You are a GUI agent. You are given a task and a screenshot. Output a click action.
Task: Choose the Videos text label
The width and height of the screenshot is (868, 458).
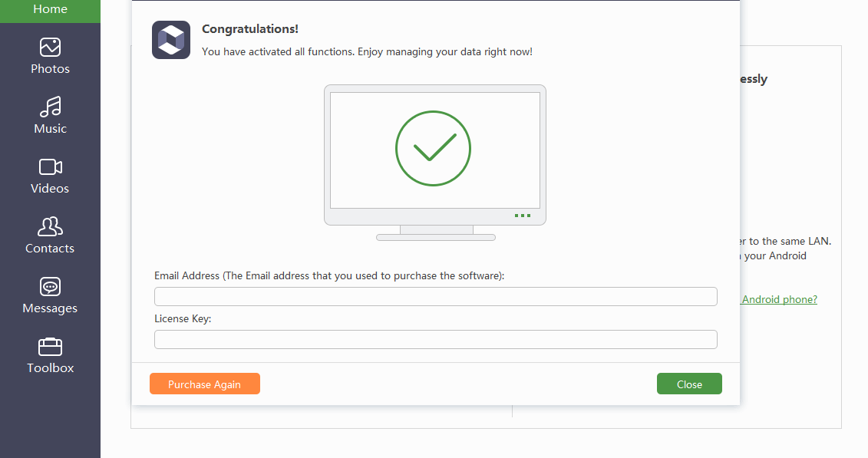tap(50, 189)
